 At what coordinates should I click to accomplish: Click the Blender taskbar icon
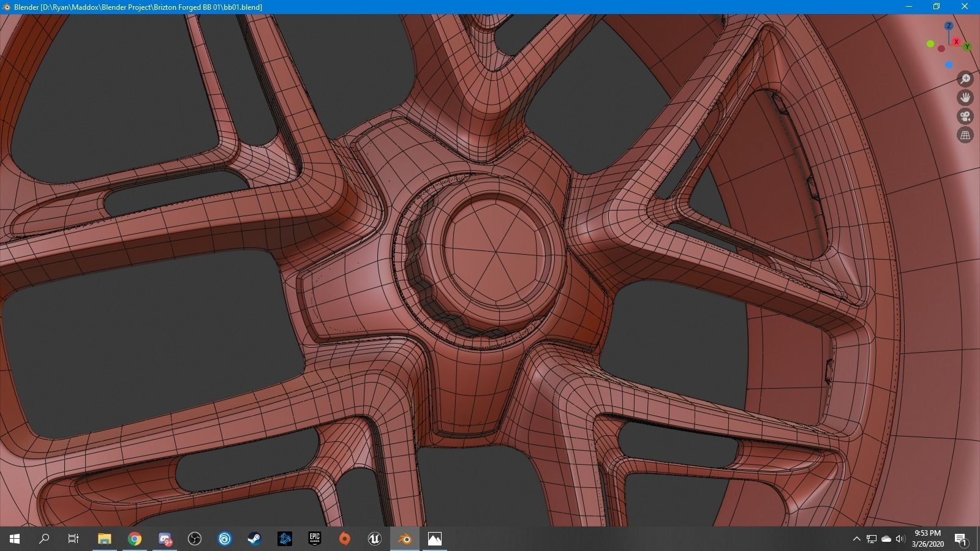coord(405,539)
